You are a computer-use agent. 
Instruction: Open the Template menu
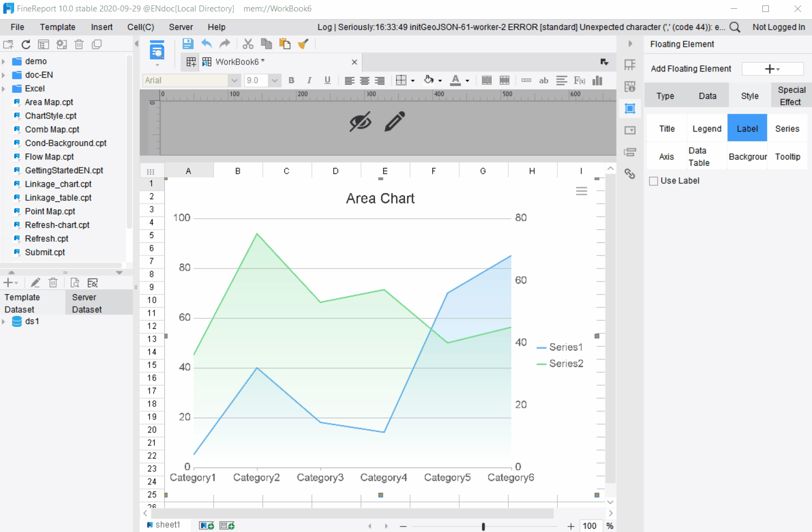[x=57, y=27]
